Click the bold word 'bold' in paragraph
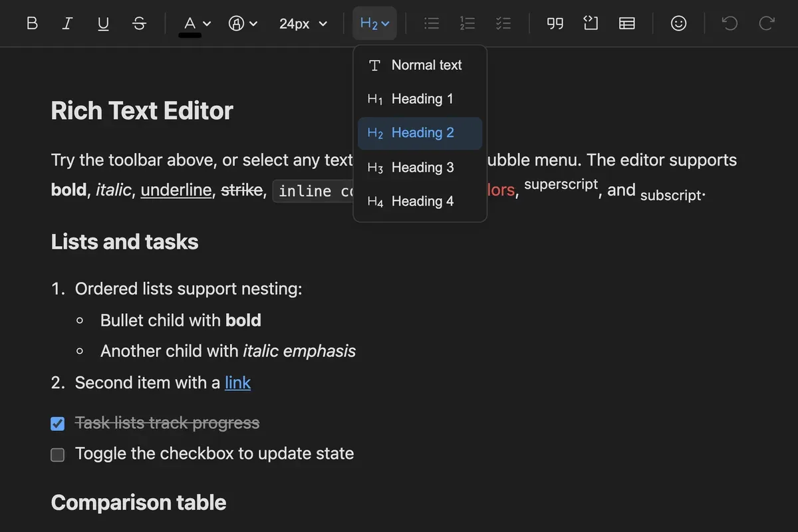The image size is (798, 532). point(69,190)
